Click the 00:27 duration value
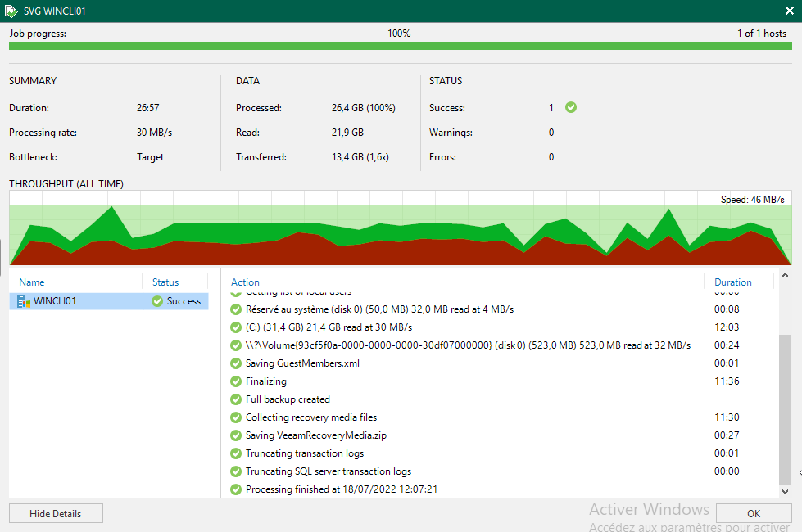The image size is (802, 532). tap(727, 435)
